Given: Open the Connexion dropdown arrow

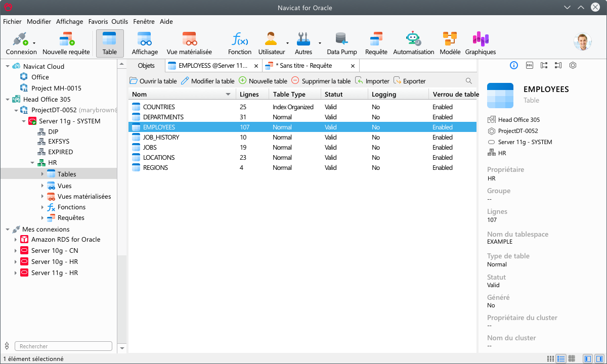Looking at the screenshot, I should 34,43.
